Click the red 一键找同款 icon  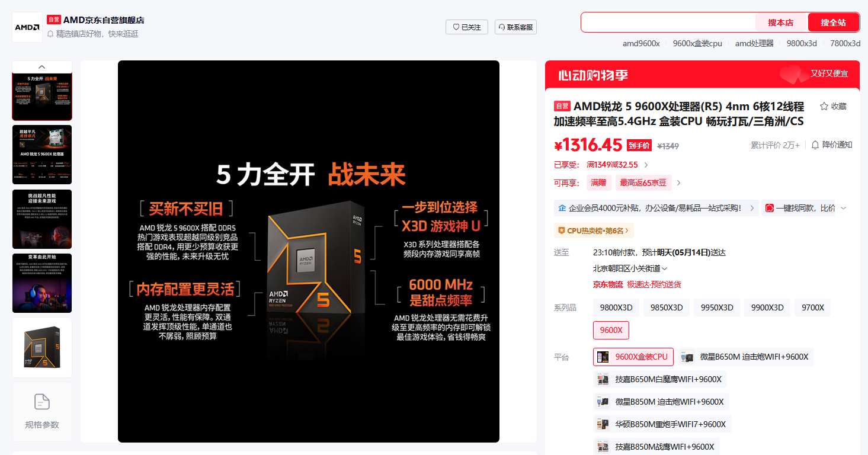(x=770, y=208)
